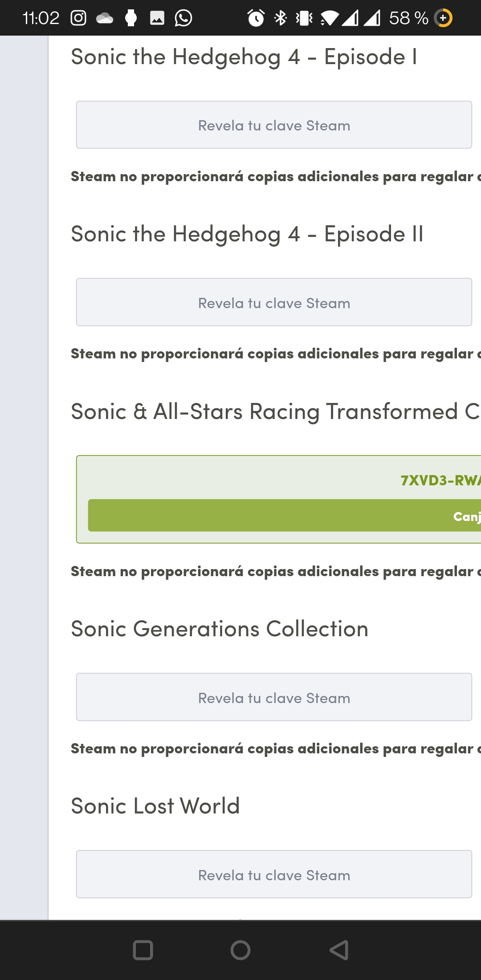This screenshot has height=980, width=481.
Task: Tap the battery saver ring icon
Action: [x=443, y=18]
